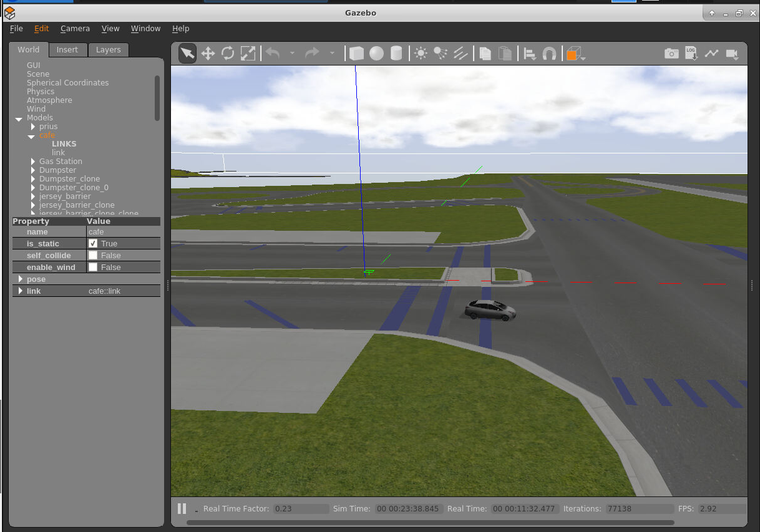Select the translate mode tool
Screen dimensions: 760x532
click(208, 54)
